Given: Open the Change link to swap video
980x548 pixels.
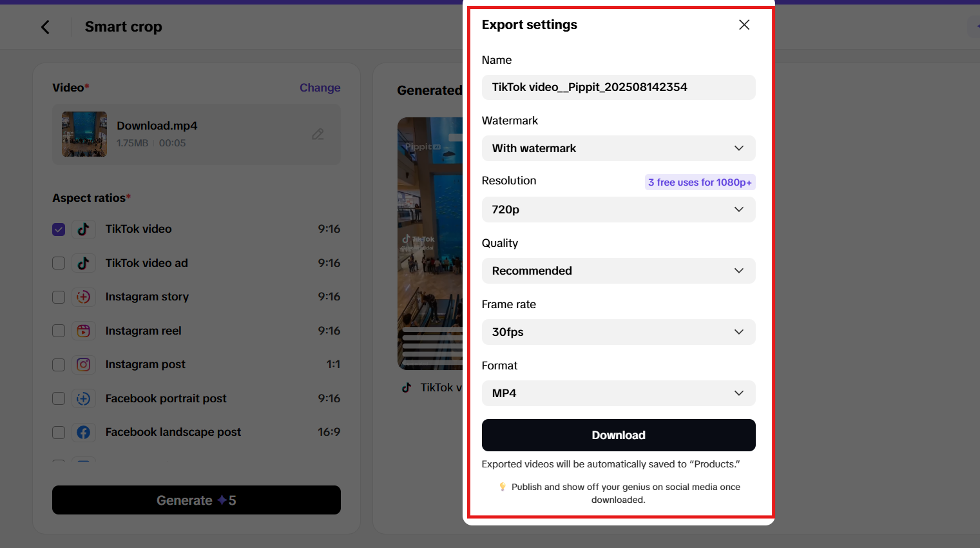Looking at the screenshot, I should [x=320, y=88].
